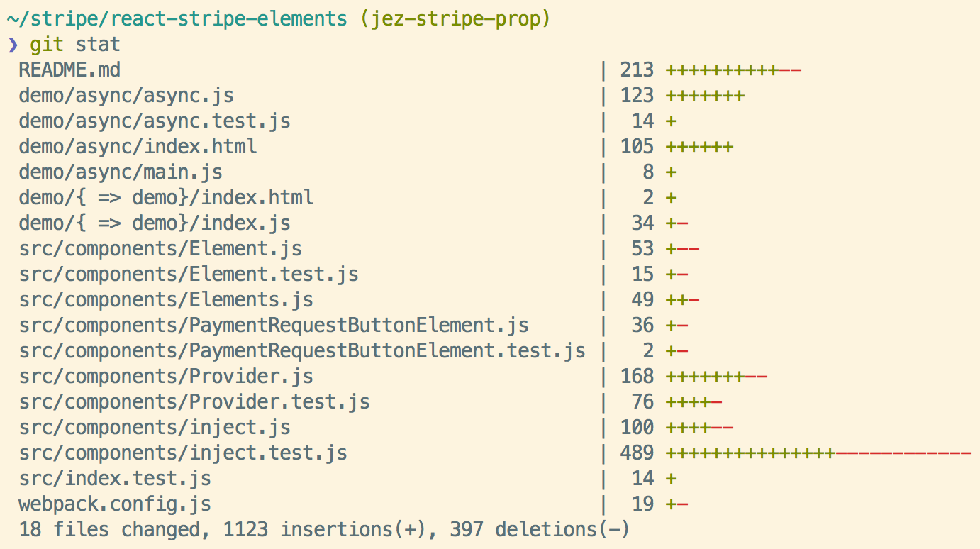Select the change count 123 for async.js
Image resolution: width=980 pixels, height=549 pixels.
[637, 96]
